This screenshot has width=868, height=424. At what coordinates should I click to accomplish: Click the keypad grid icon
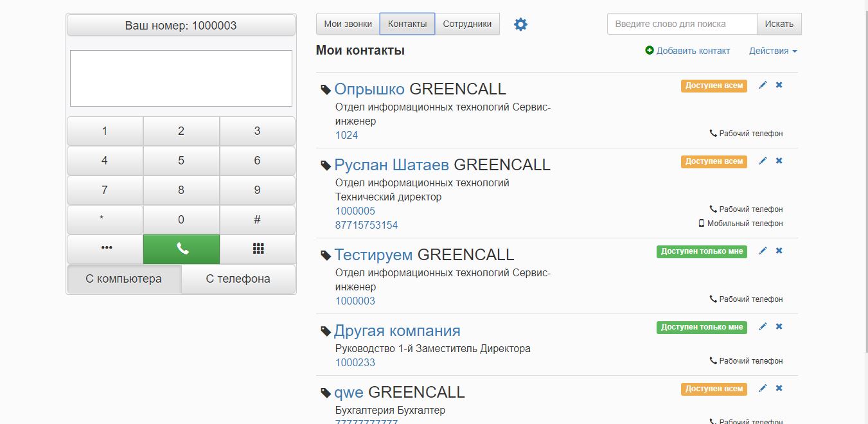258,249
